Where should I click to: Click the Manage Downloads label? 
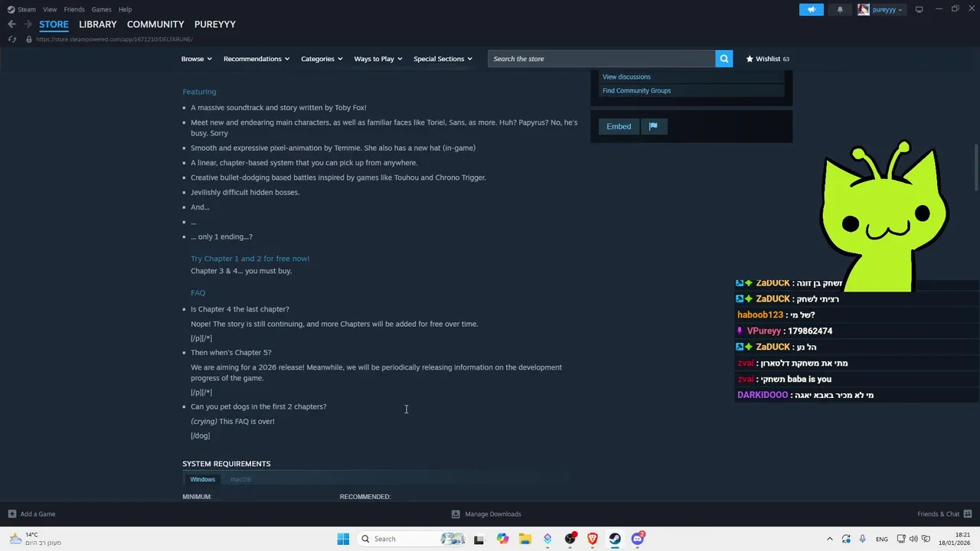click(x=493, y=514)
